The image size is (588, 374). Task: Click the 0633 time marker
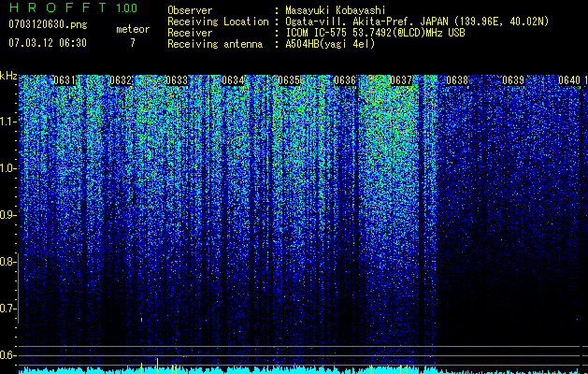[x=177, y=80]
